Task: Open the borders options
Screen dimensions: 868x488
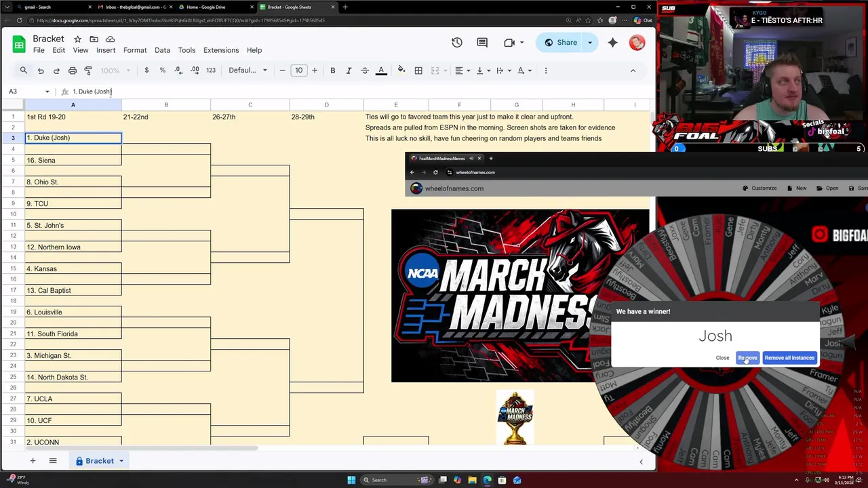Action: click(x=418, y=70)
